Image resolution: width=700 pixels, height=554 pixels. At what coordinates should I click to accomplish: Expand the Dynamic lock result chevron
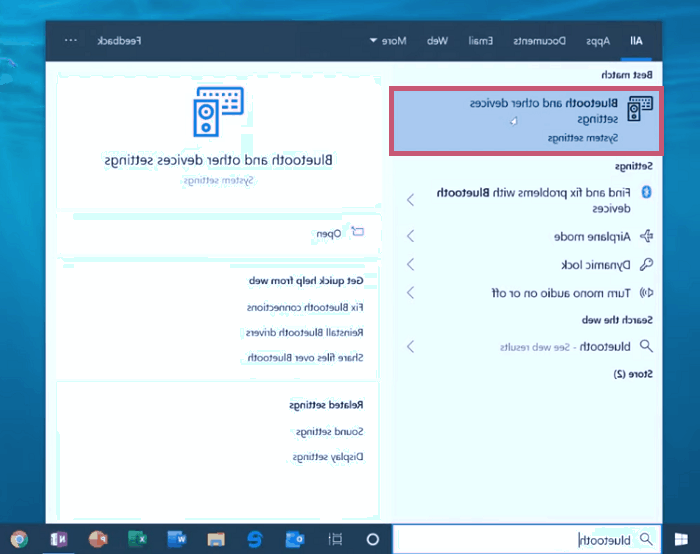coord(410,265)
